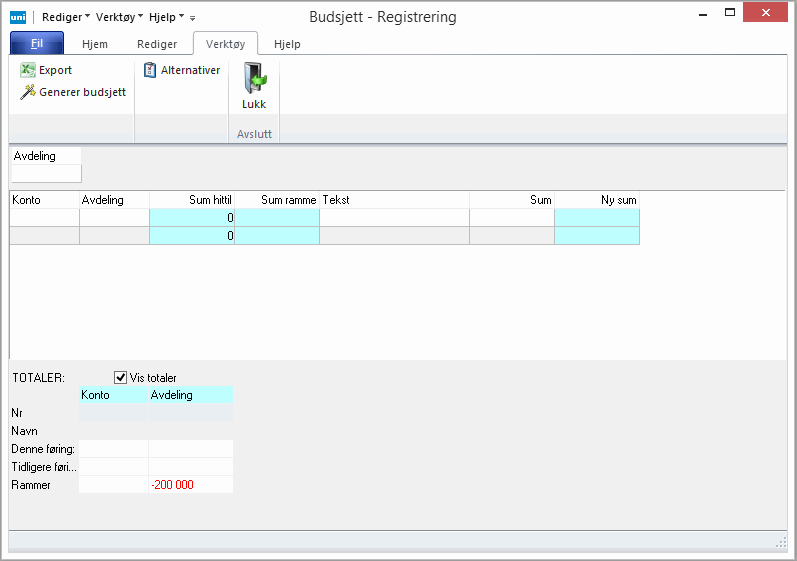Click the Sum ramme column header
Image resolution: width=797 pixels, height=561 pixels.
click(277, 200)
